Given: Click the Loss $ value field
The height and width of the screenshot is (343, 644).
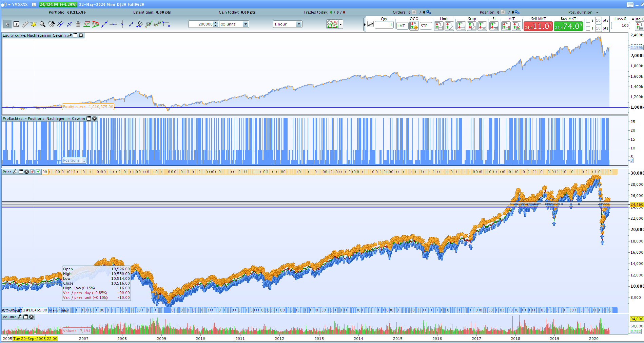Looking at the screenshot, I should click(621, 25).
